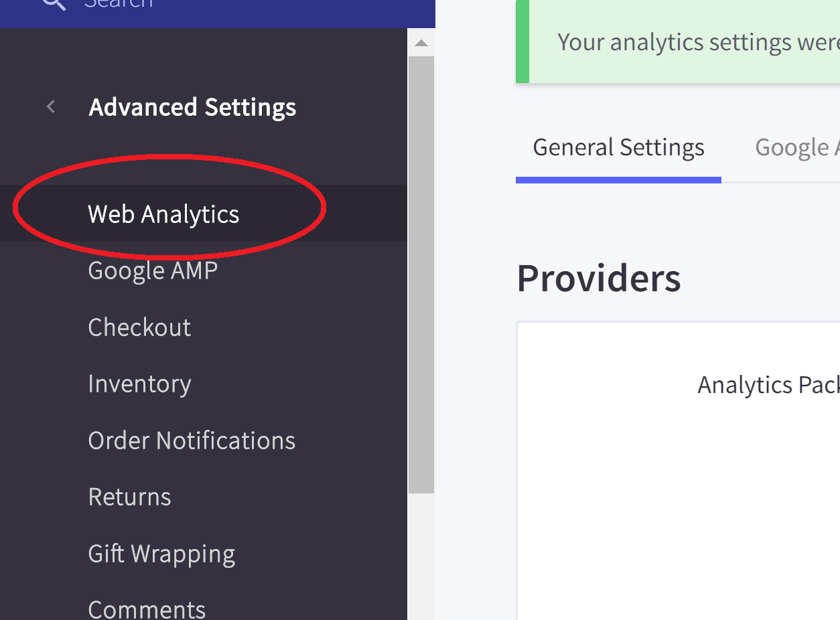Switch to the General Settings tab
Screen dimensions: 840x620
pos(618,148)
